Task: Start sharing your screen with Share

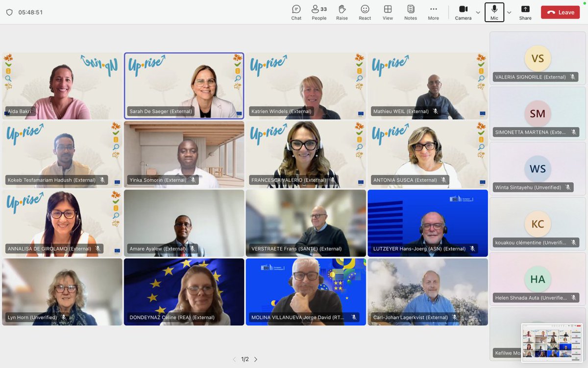Action: (525, 12)
